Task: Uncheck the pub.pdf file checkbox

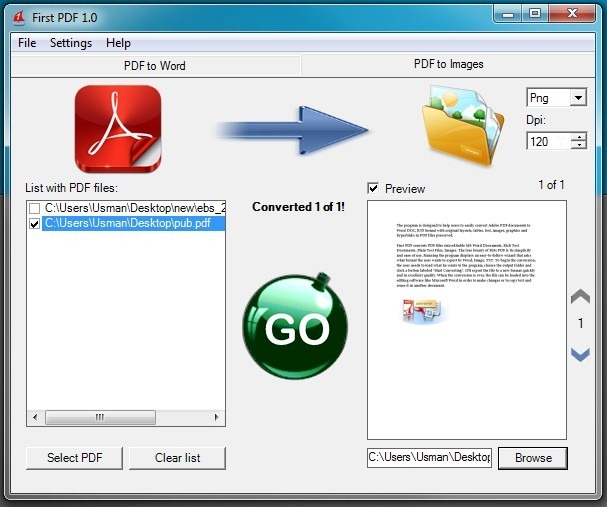Action: coord(34,223)
